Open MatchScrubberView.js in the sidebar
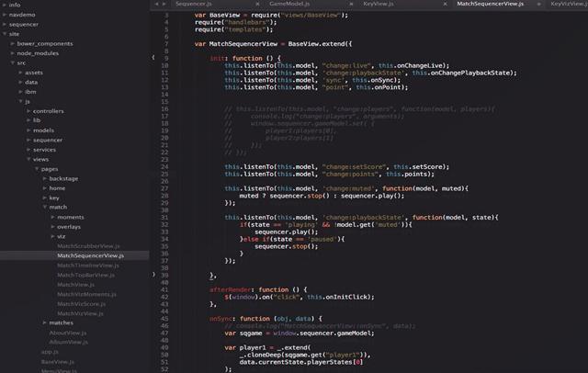The height and width of the screenshot is (373, 588). [x=86, y=245]
